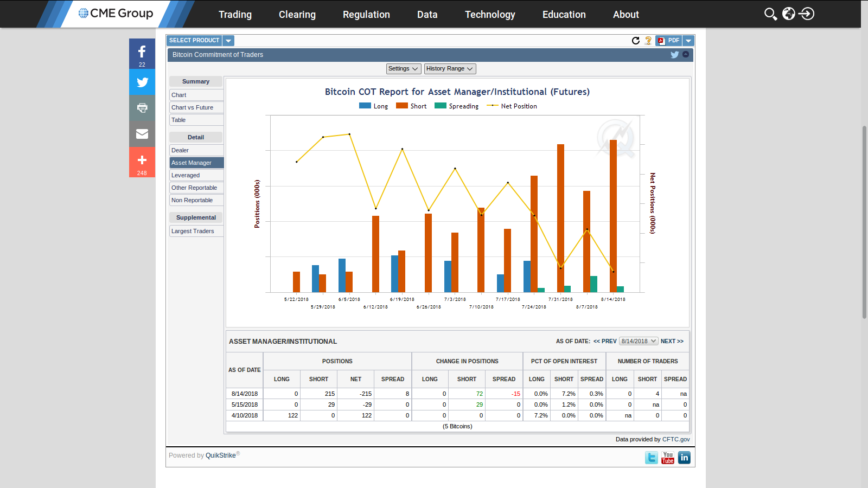Click the printer icon in the share sidebar
Image resolution: width=868 pixels, height=488 pixels.
pos(142,108)
